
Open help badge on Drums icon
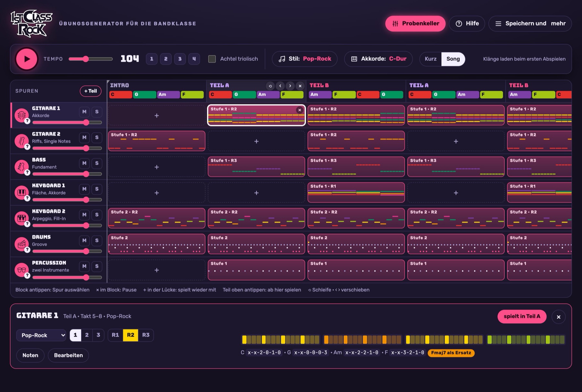[x=27, y=250]
